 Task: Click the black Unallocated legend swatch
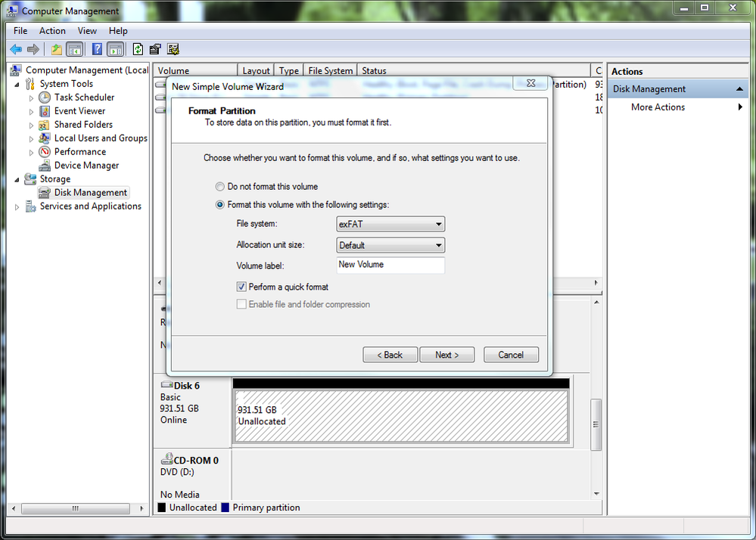(x=161, y=507)
